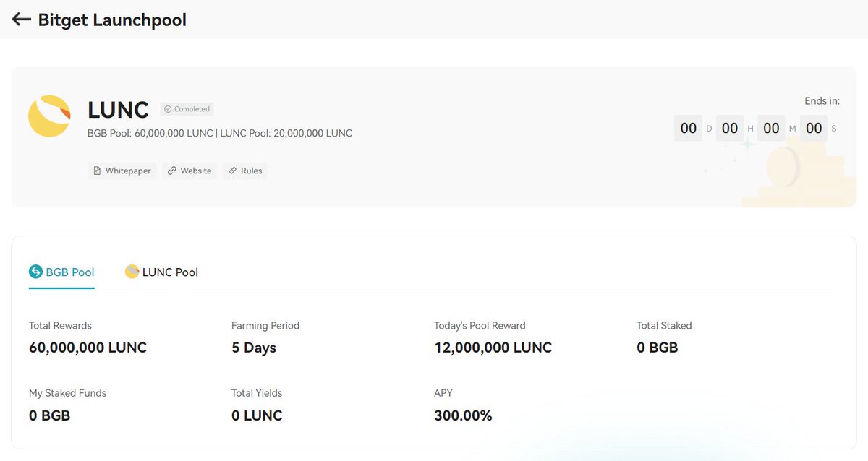Viewport: 868px width, 461px height.
Task: Click the Total Rewards label
Action: click(x=61, y=326)
